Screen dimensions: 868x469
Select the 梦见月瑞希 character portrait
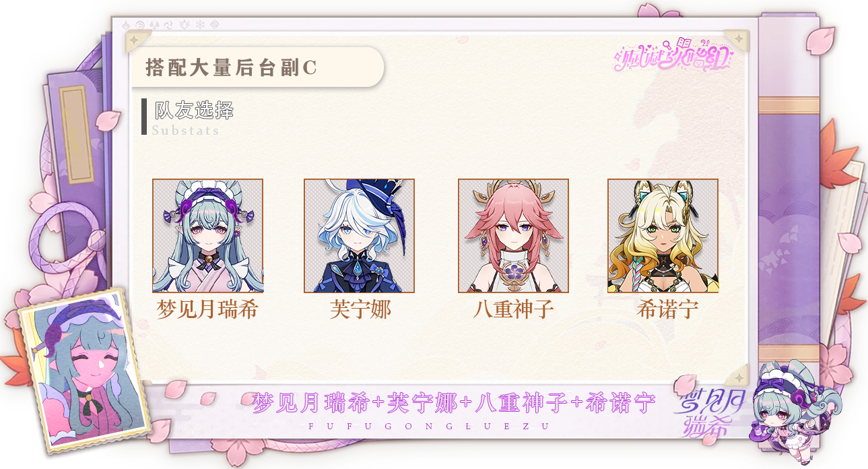pyautogui.click(x=207, y=236)
